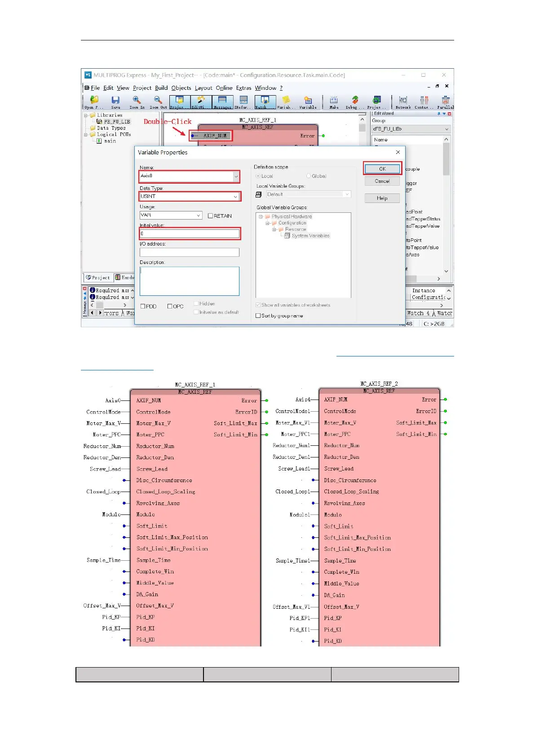Open the Build menu
This screenshot has height=756, width=535.
161,88
